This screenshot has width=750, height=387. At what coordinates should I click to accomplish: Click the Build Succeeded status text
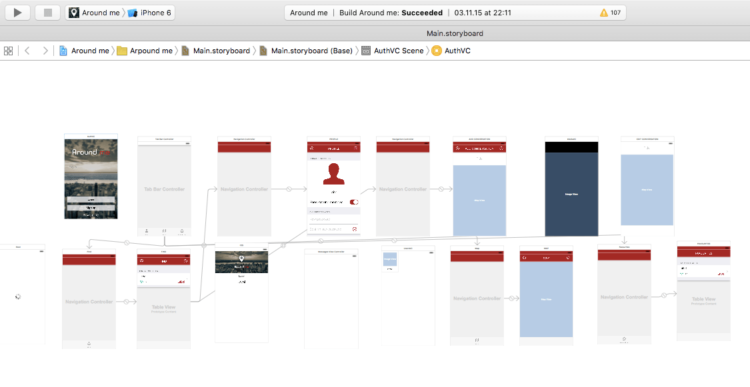point(391,13)
